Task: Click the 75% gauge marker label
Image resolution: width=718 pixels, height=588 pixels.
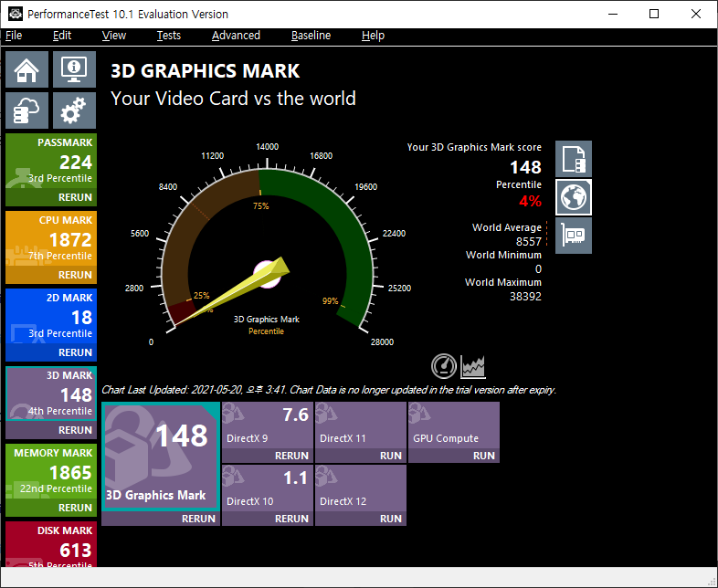Action: coord(261,206)
